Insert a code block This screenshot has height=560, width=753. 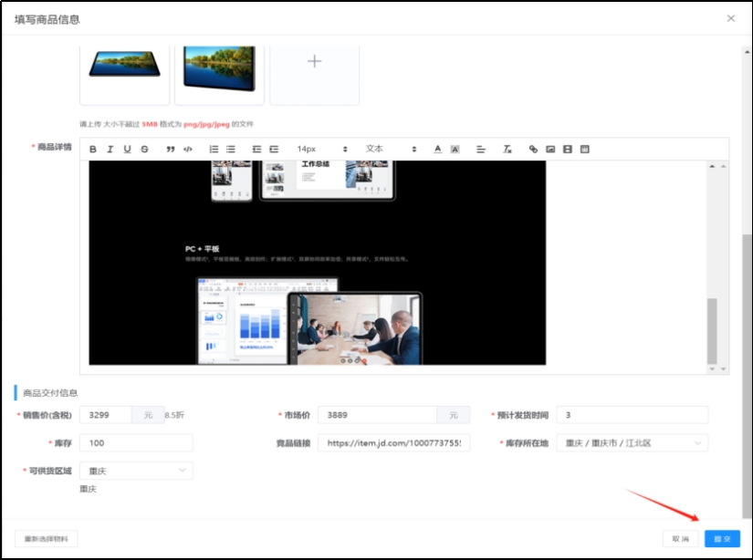tap(188, 150)
